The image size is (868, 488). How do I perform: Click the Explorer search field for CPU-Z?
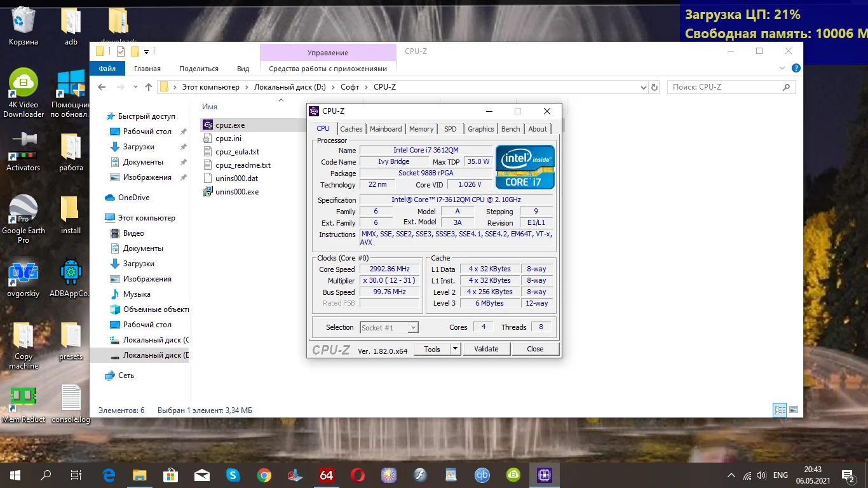click(x=724, y=87)
